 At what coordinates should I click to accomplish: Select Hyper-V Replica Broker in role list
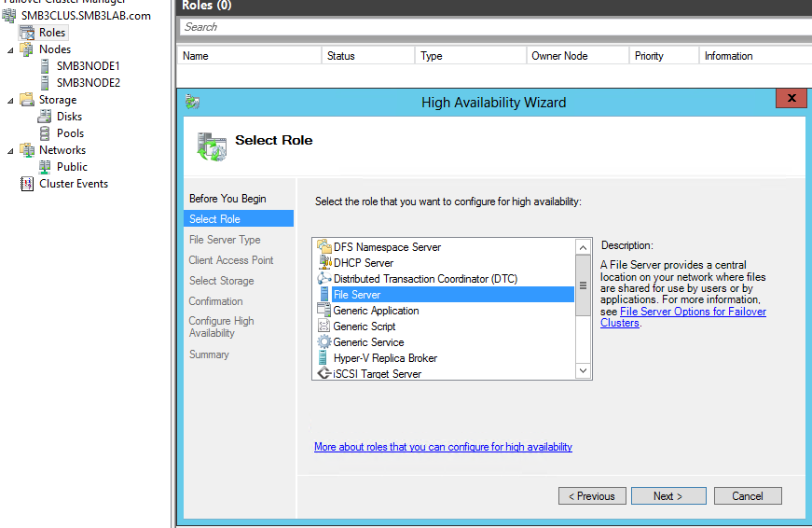tap(385, 358)
